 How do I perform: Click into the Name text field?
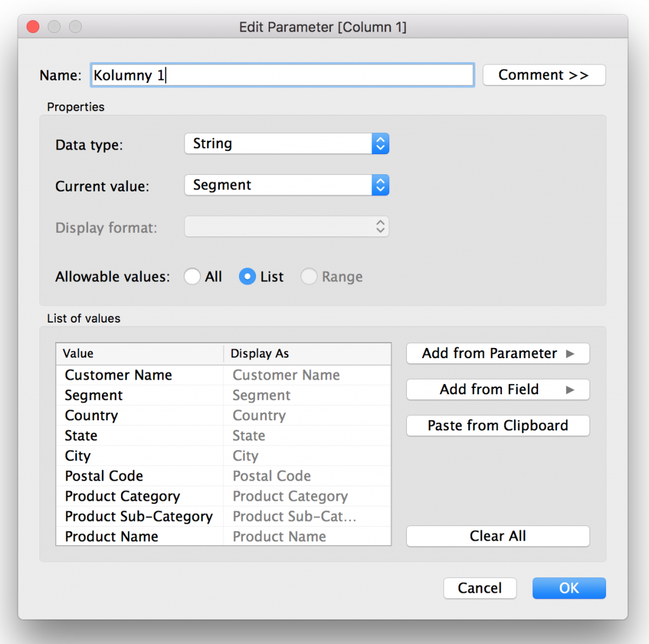coord(282,75)
